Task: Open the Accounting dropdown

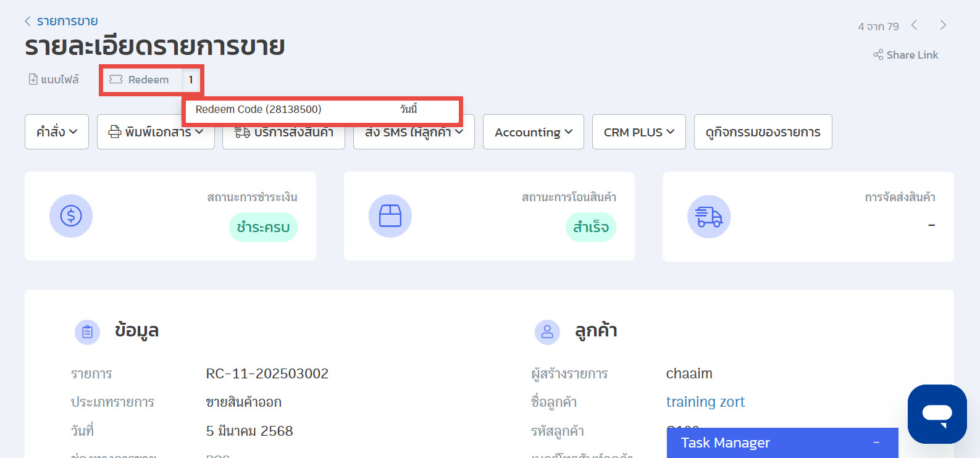Action: coord(533,132)
